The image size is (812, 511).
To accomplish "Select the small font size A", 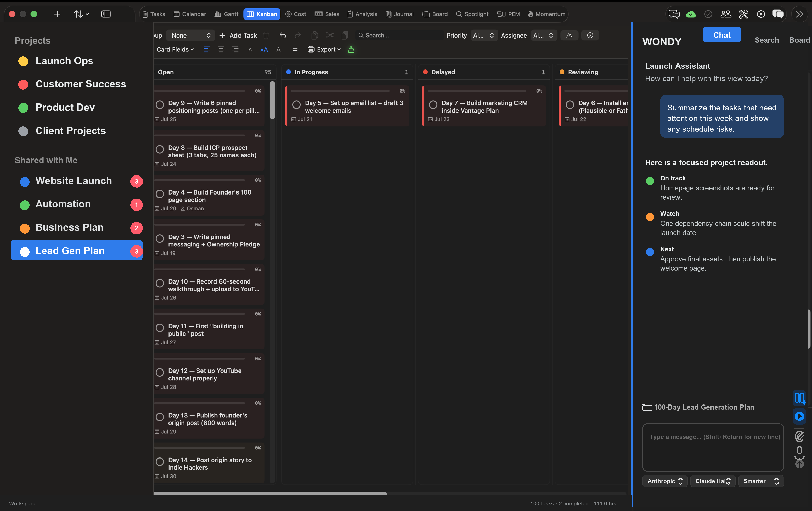I will coord(250,49).
